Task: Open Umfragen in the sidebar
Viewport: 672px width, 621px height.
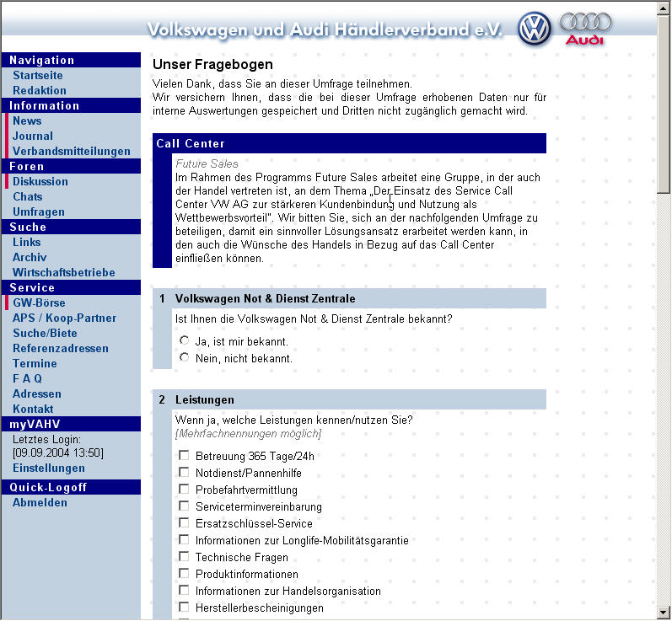Action: [39, 212]
